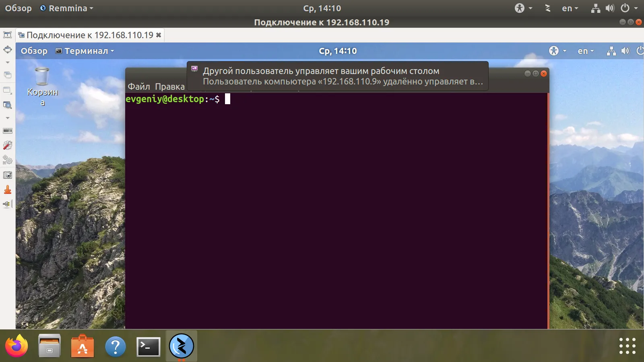Open Remmina tools gears icon
The image size is (644, 362).
tap(7, 160)
